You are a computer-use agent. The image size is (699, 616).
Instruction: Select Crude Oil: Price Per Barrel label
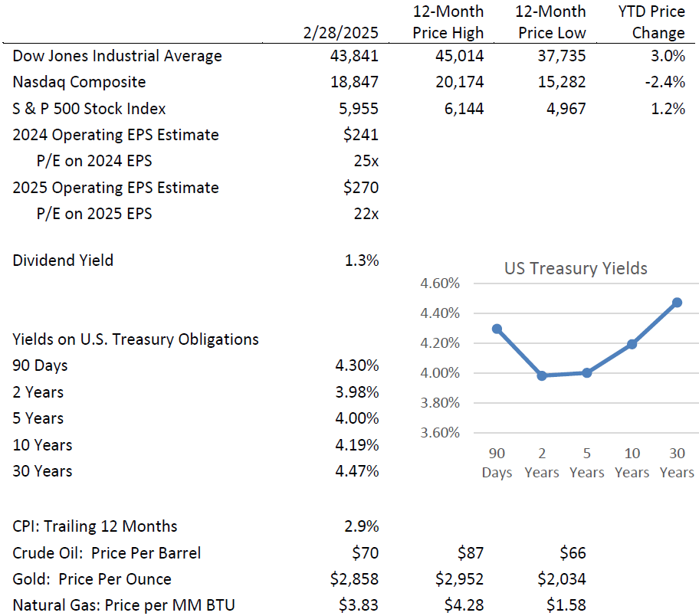[x=107, y=553]
